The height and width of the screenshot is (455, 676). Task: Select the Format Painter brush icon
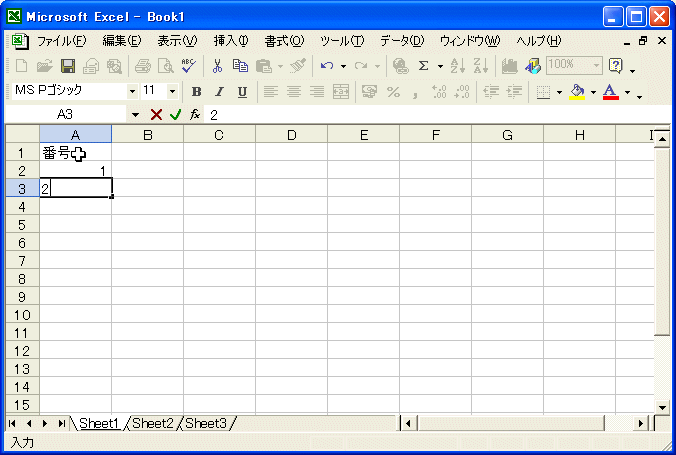point(298,66)
